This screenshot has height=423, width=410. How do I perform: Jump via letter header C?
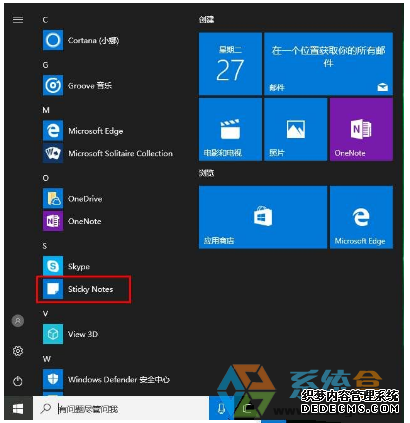(45, 20)
